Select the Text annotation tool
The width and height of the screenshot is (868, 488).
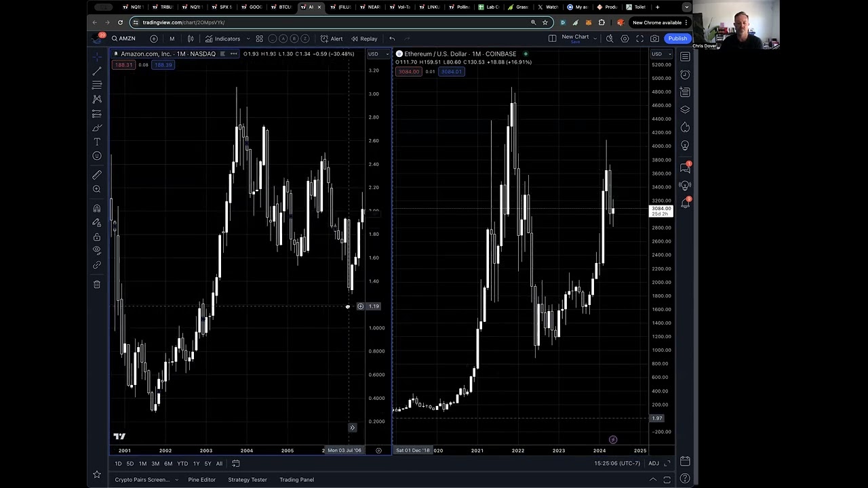point(97,142)
